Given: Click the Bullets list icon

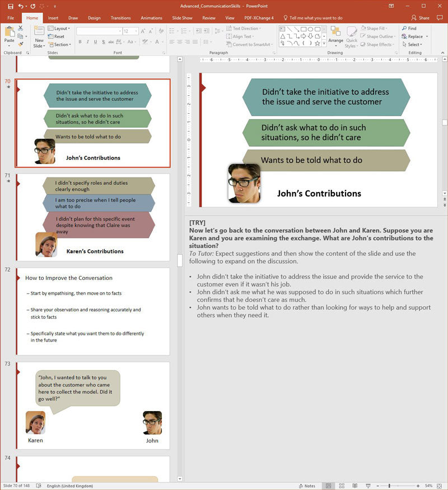Looking at the screenshot, I should click(x=172, y=31).
